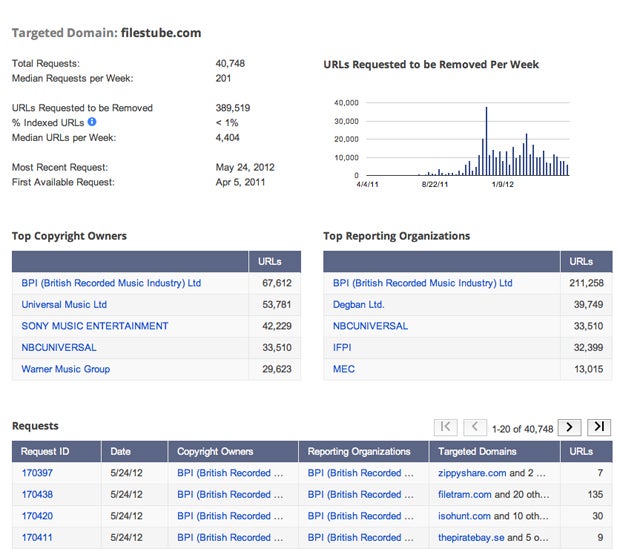Click the tallest bar in weekly chart
The image size is (620, 549).
click(486, 141)
